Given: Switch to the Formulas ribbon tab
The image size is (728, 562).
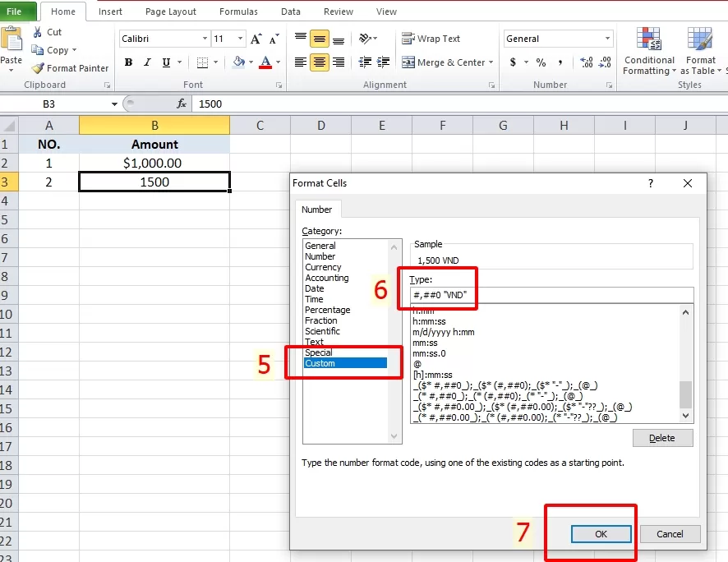Looking at the screenshot, I should 238,12.
